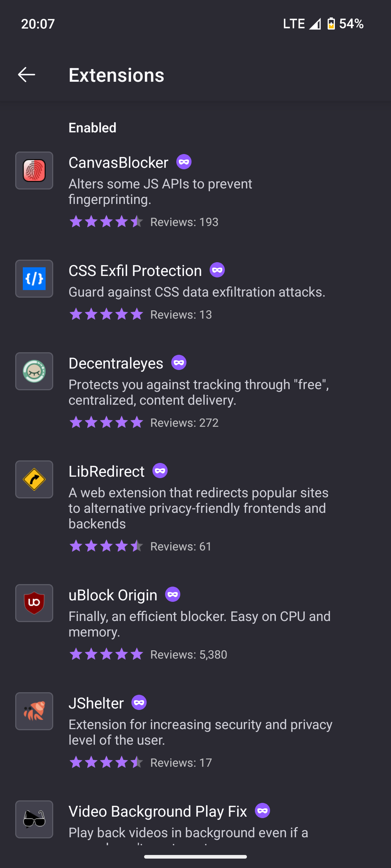Open Decentraleyes extension details
391x868 pixels.
pos(116,363)
